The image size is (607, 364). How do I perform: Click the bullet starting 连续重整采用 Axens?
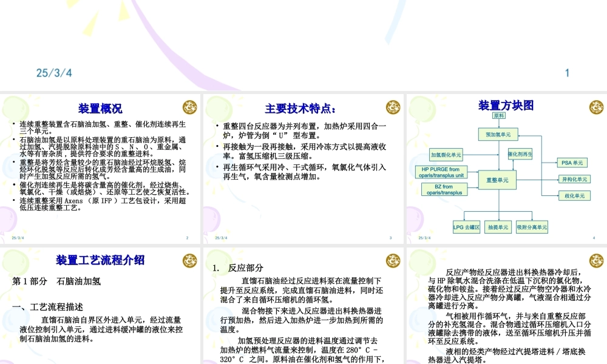(x=103, y=204)
